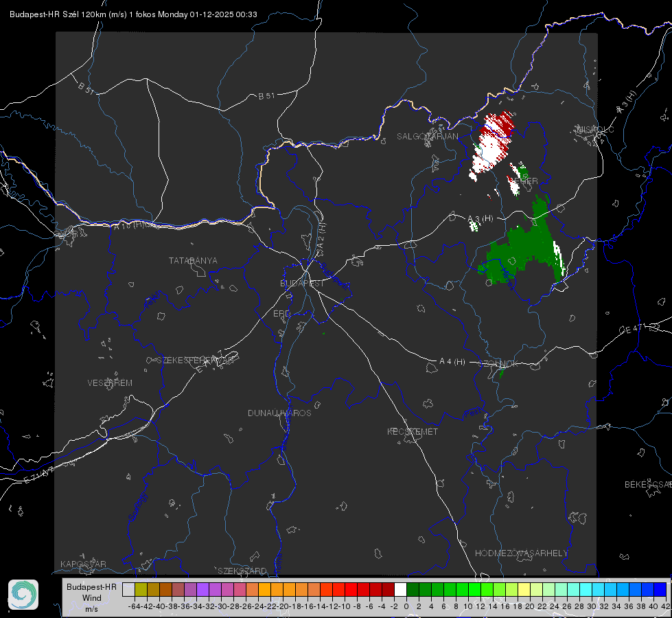Click the KAPOSVÁR city label
The width and height of the screenshot is (672, 618).
[83, 564]
